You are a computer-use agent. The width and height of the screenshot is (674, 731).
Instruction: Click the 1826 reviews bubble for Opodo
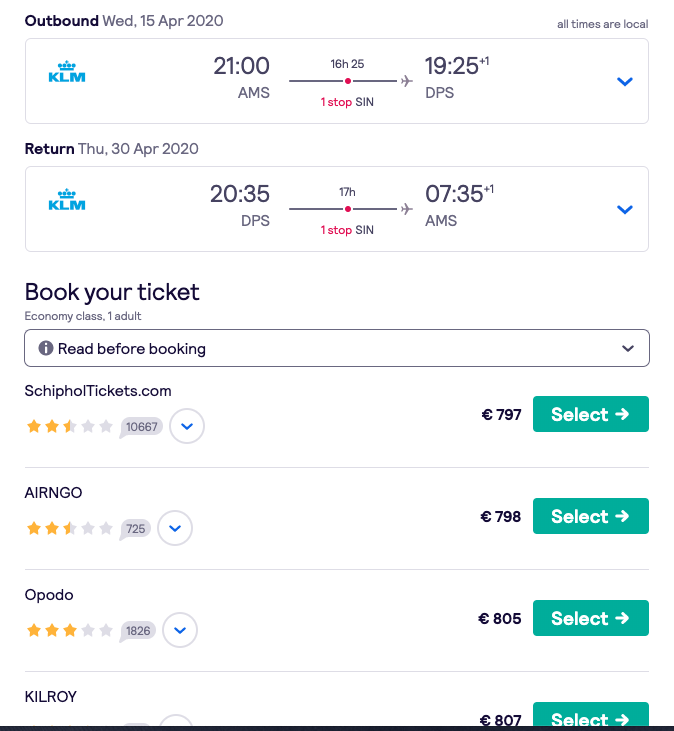pyautogui.click(x=138, y=631)
